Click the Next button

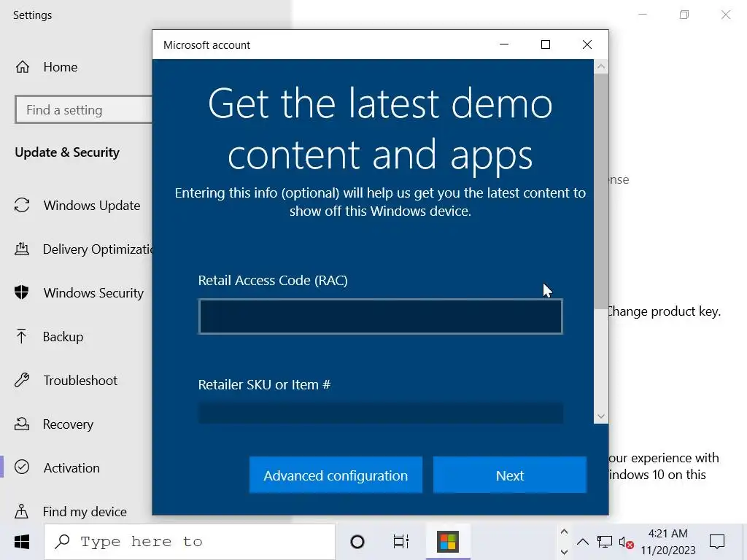[x=510, y=475]
